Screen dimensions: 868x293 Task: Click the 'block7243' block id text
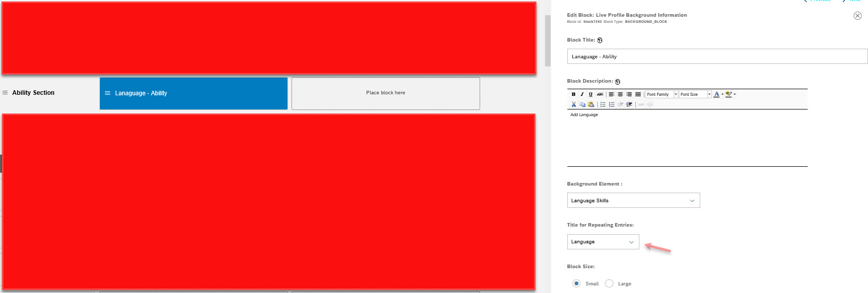(x=592, y=22)
